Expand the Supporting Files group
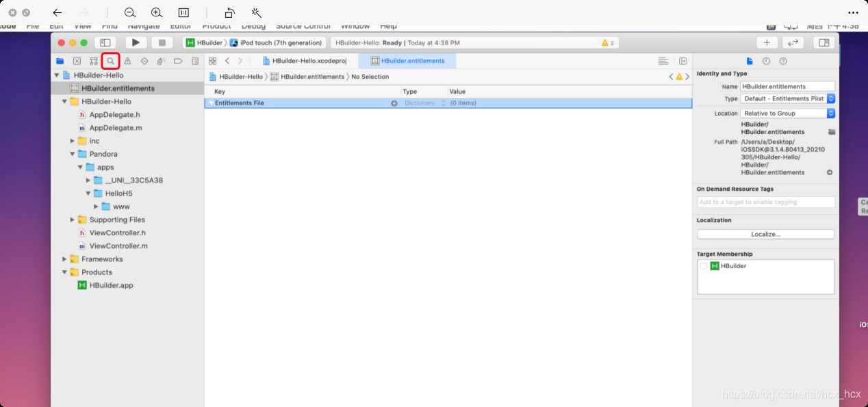This screenshot has height=407, width=868. 73,220
